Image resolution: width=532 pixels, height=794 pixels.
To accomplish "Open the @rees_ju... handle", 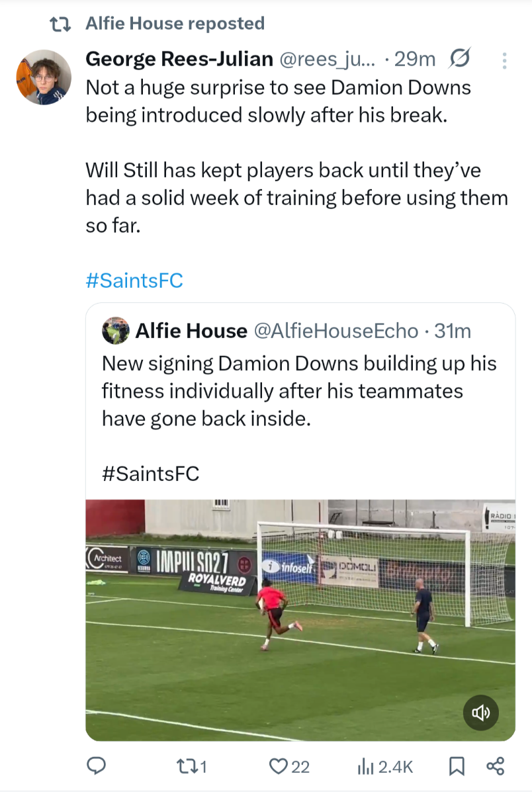I will [x=328, y=60].
